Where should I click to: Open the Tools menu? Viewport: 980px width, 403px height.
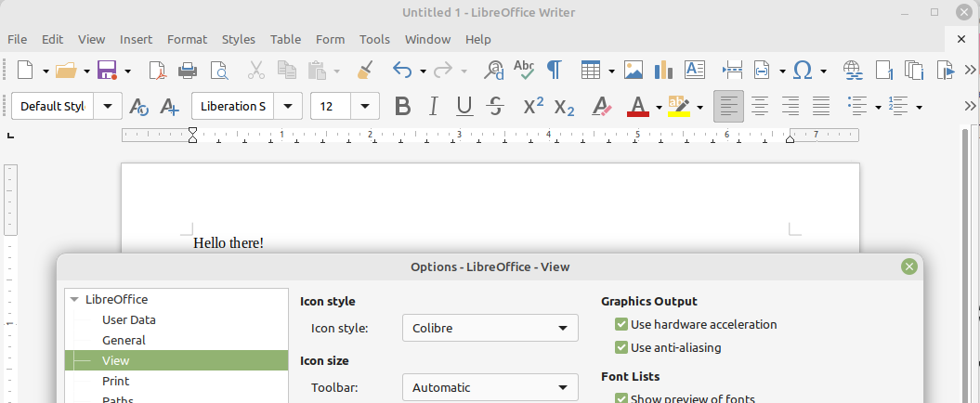[x=374, y=40]
